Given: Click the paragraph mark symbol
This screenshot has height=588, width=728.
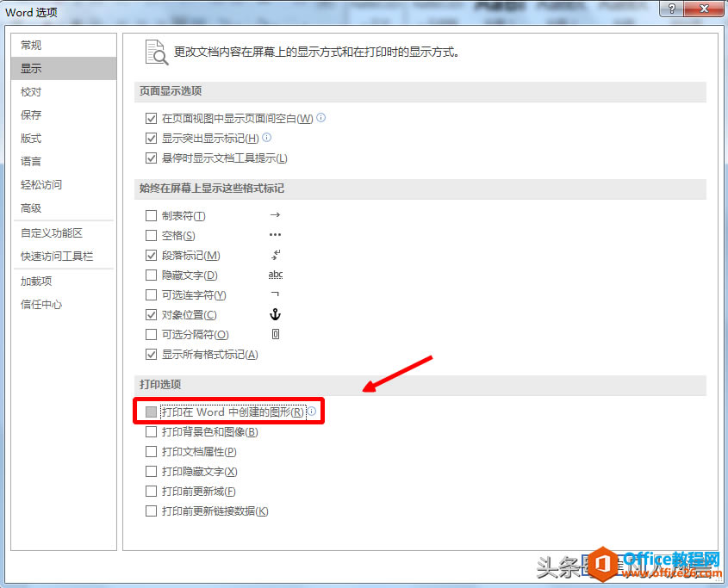Looking at the screenshot, I should (276, 254).
